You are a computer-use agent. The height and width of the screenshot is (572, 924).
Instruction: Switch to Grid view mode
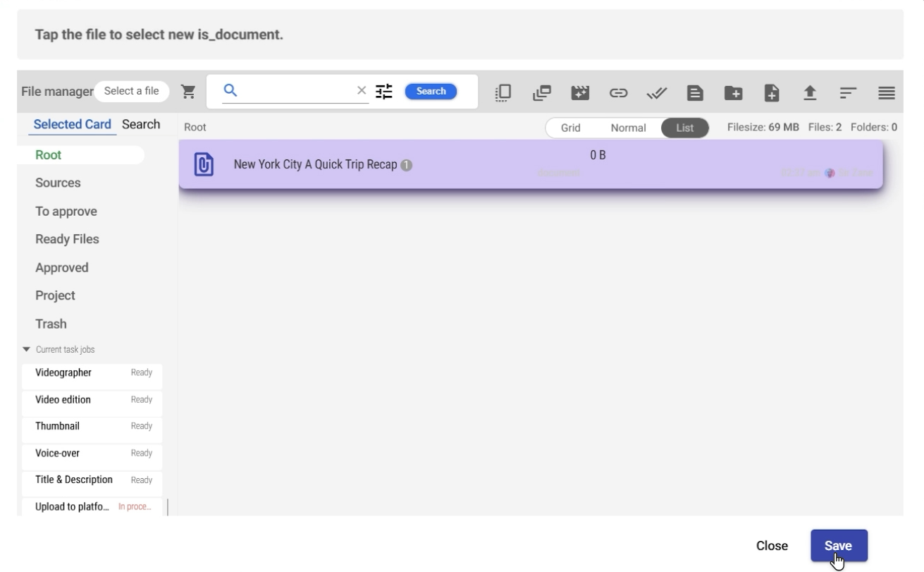click(x=570, y=128)
